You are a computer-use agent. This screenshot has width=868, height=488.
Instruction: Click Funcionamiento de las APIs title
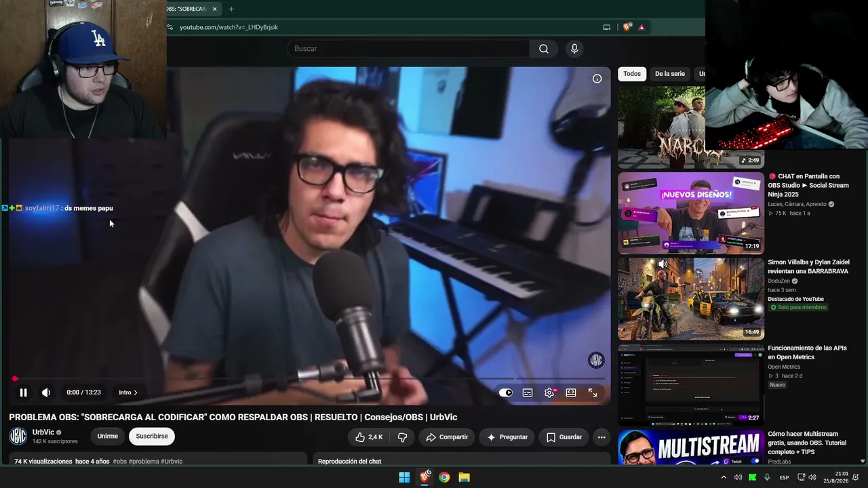pos(807,352)
